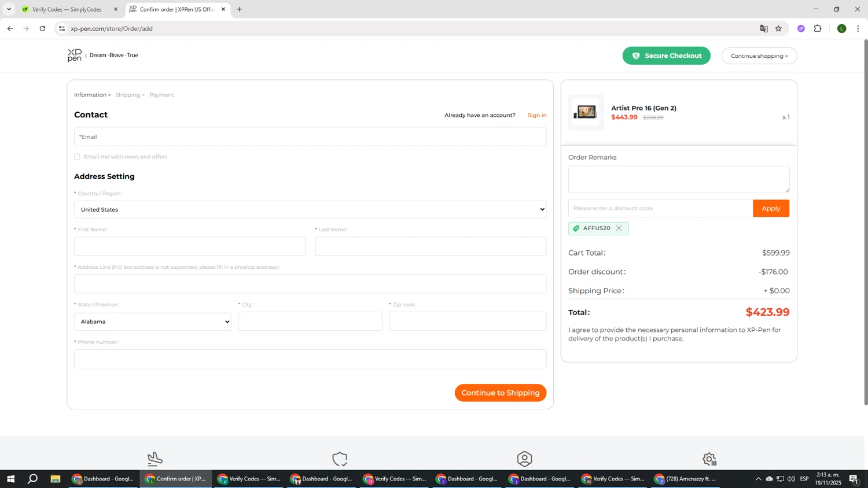The width and height of the screenshot is (868, 488).
Task: Click the Secure Checkout button
Action: pos(667,56)
